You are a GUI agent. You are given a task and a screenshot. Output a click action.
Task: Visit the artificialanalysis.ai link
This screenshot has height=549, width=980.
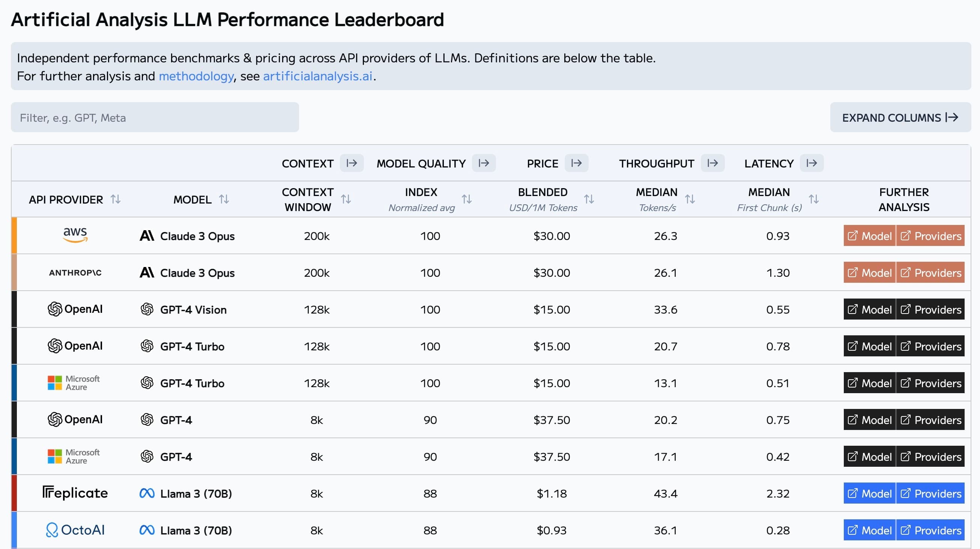point(318,76)
